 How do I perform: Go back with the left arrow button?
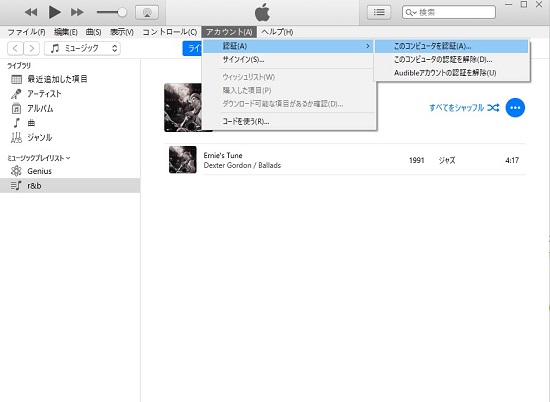[15, 48]
